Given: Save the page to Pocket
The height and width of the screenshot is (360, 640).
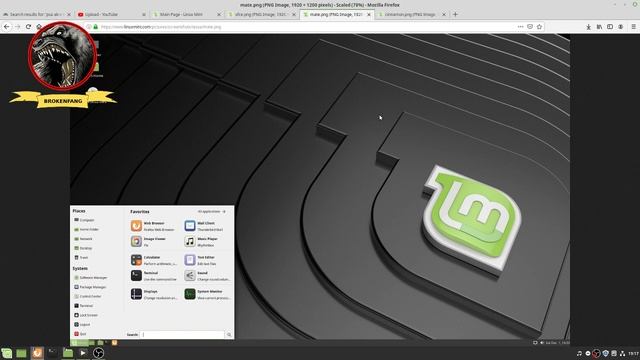Looking at the screenshot, I should 530,27.
